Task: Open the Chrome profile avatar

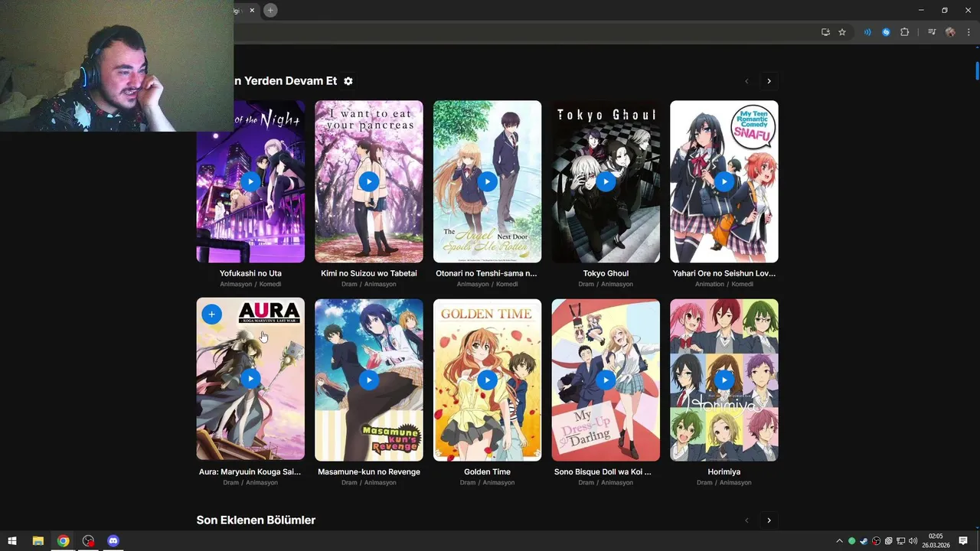Action: 950,32
